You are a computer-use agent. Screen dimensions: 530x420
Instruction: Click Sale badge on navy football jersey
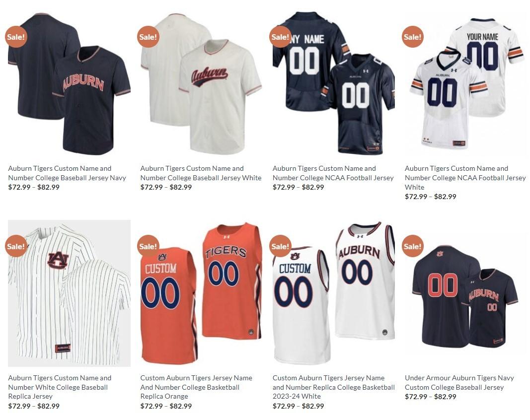tap(280, 37)
